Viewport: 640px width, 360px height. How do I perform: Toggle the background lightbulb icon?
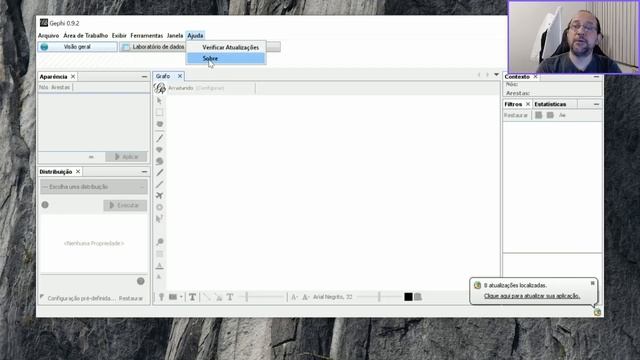point(162,297)
